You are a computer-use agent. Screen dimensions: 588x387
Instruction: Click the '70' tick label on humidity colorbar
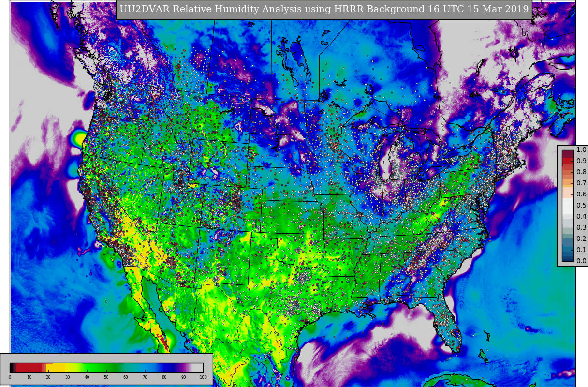(x=145, y=377)
